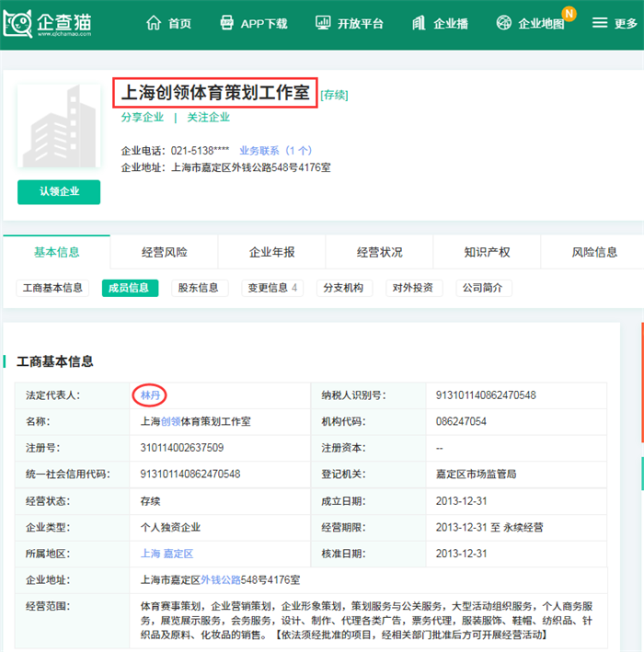Switch to 经营状况 tab

pos(379,252)
